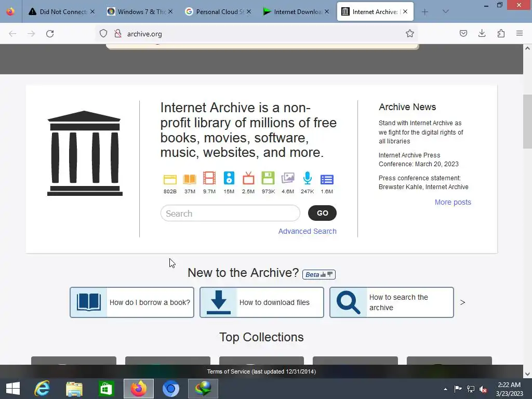
Task: List all tabs dropdown arrow
Action: [445, 11]
